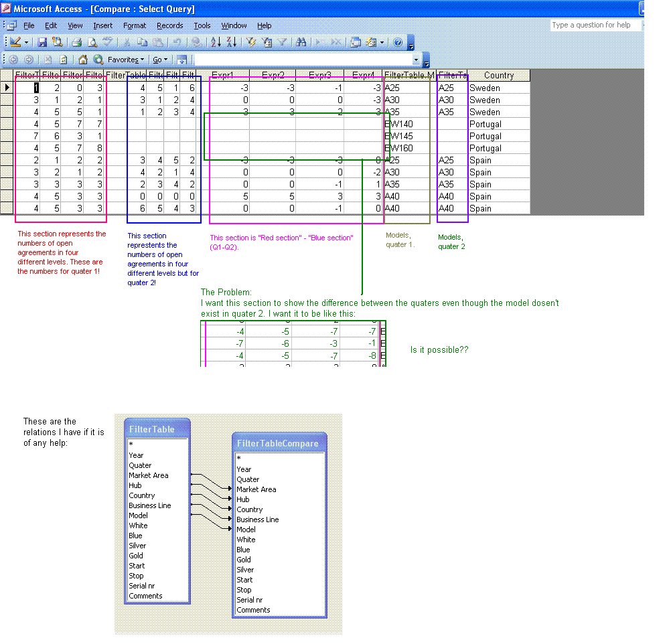Expand the New Object dropdown arrow
Viewport: 671px width, 644px height.
pyautogui.click(x=382, y=42)
